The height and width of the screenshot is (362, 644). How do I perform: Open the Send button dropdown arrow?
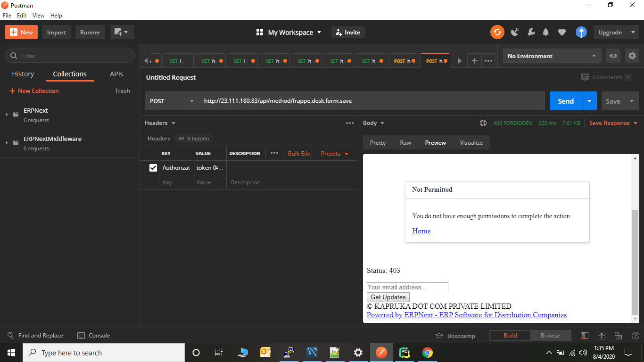pyautogui.click(x=589, y=101)
